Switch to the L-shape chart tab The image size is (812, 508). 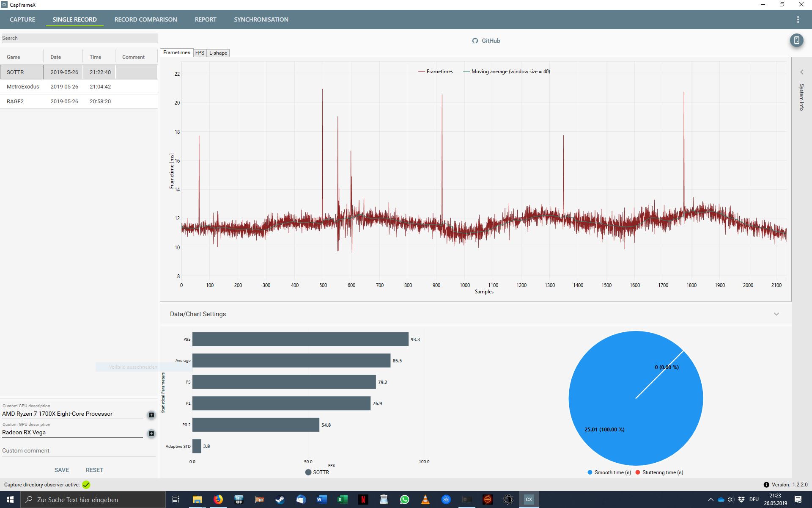click(x=218, y=53)
